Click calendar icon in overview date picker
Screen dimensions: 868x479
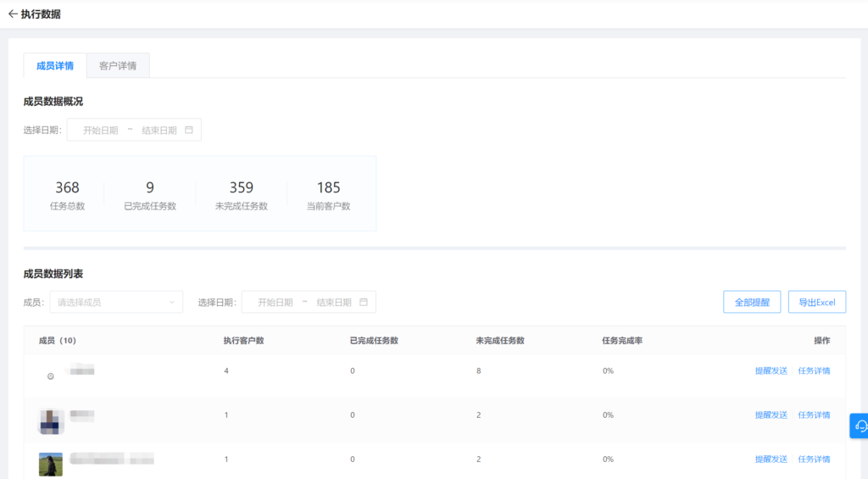tap(189, 131)
